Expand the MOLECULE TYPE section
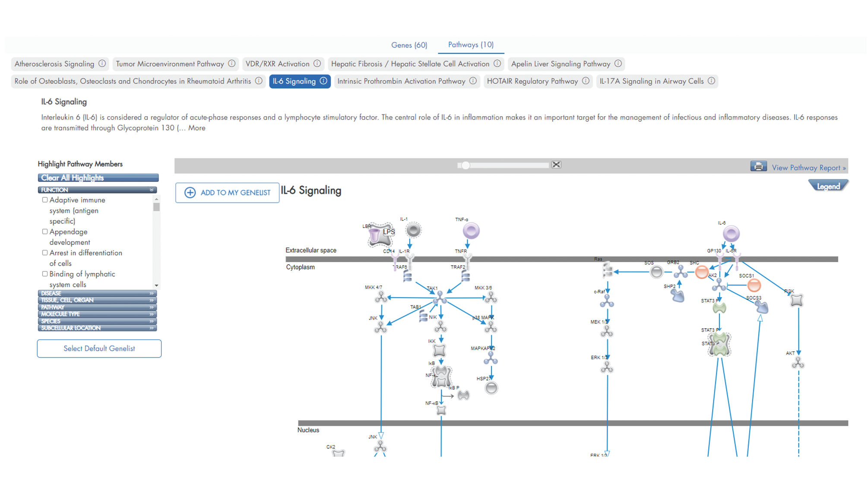 tap(97, 314)
